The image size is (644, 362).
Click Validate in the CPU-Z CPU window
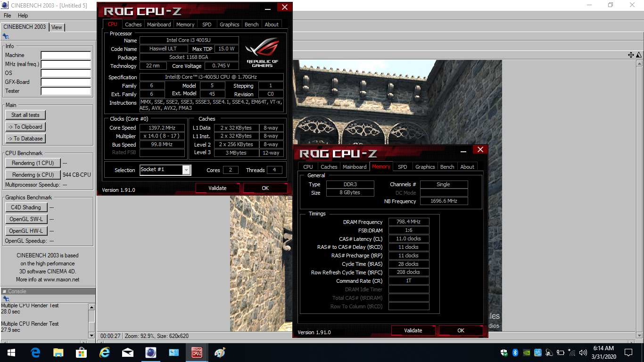(x=218, y=188)
